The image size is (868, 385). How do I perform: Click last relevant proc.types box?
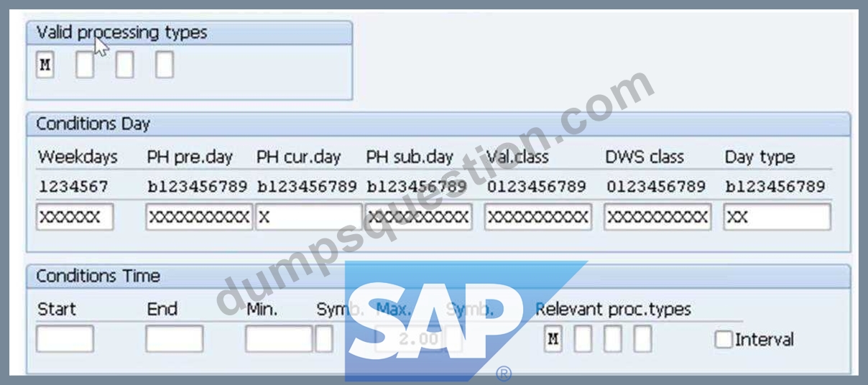click(642, 338)
